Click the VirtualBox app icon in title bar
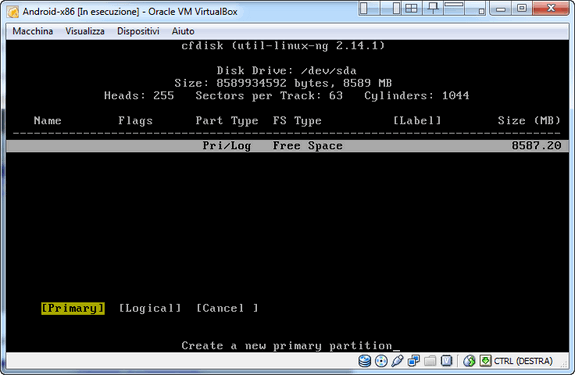 point(13,12)
